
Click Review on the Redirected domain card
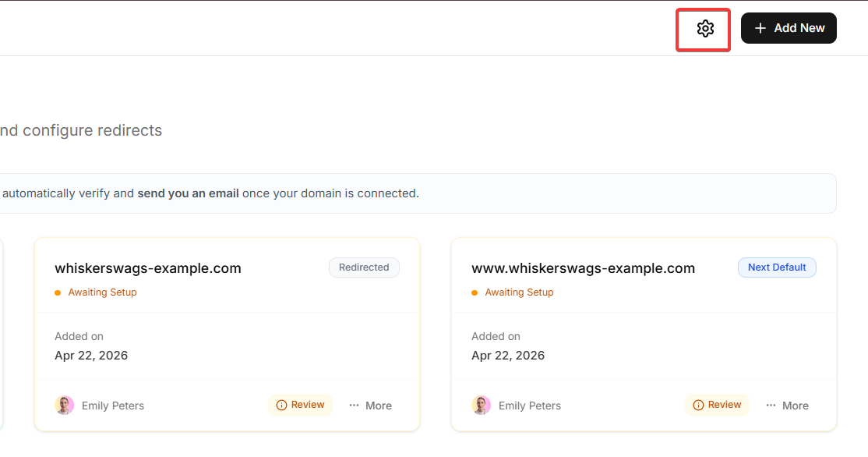click(x=300, y=405)
